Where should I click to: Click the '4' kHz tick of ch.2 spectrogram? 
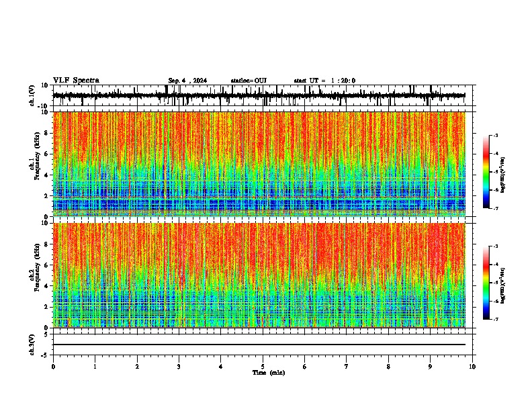tap(47, 286)
